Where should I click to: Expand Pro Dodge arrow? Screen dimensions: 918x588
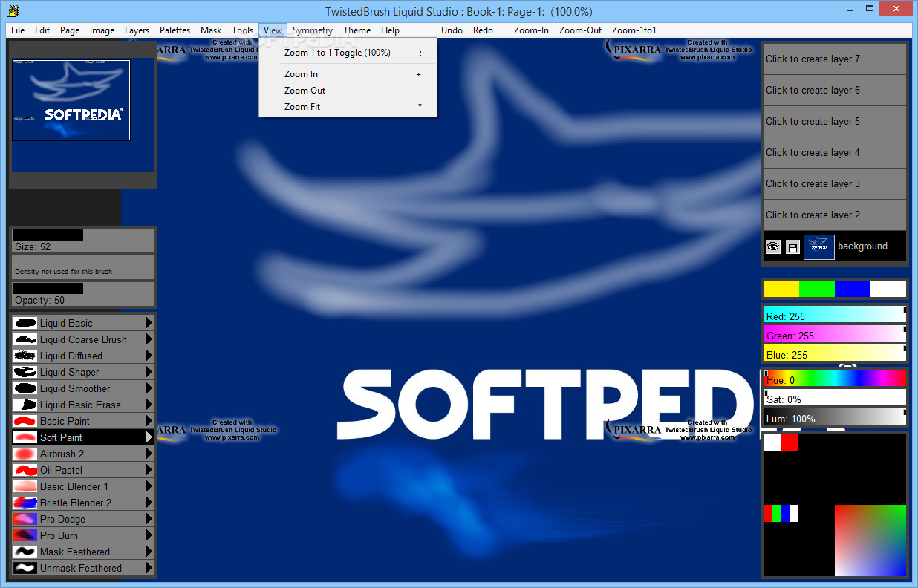coord(149,519)
